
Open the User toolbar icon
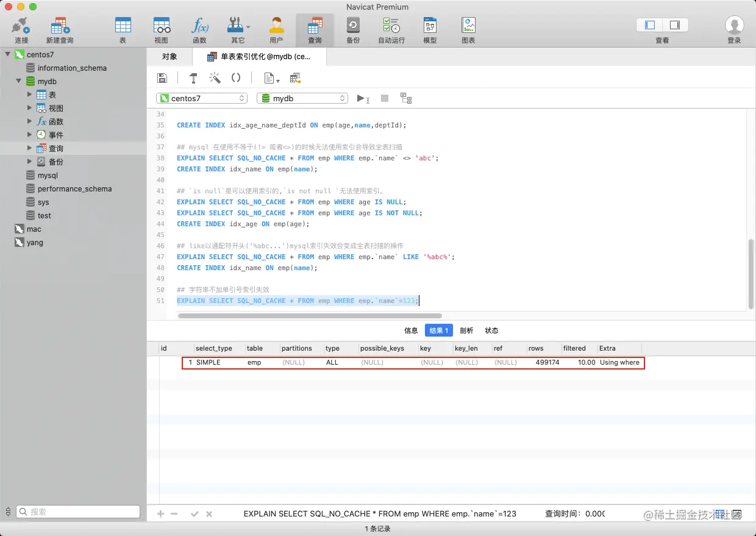276,30
